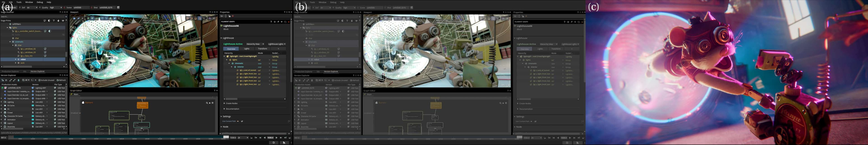Click the shot browser icon beside Shot field in panel (a)
This screenshot has width=868, height=145.
(118, 7)
